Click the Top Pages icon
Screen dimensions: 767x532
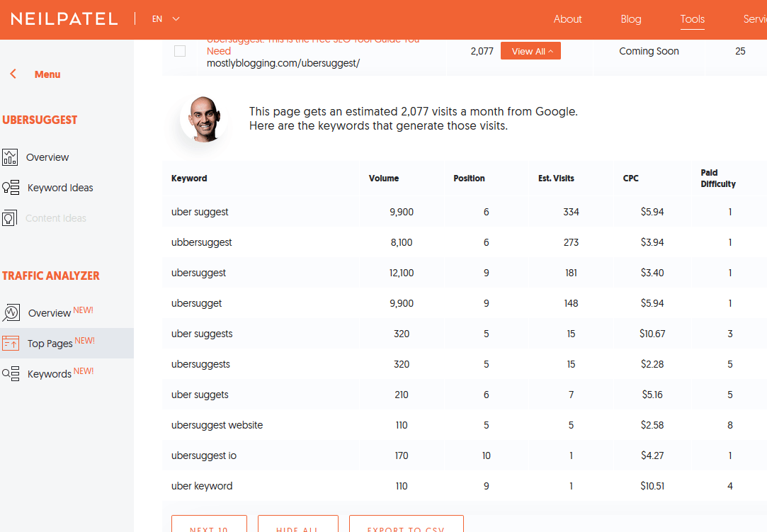coord(11,343)
